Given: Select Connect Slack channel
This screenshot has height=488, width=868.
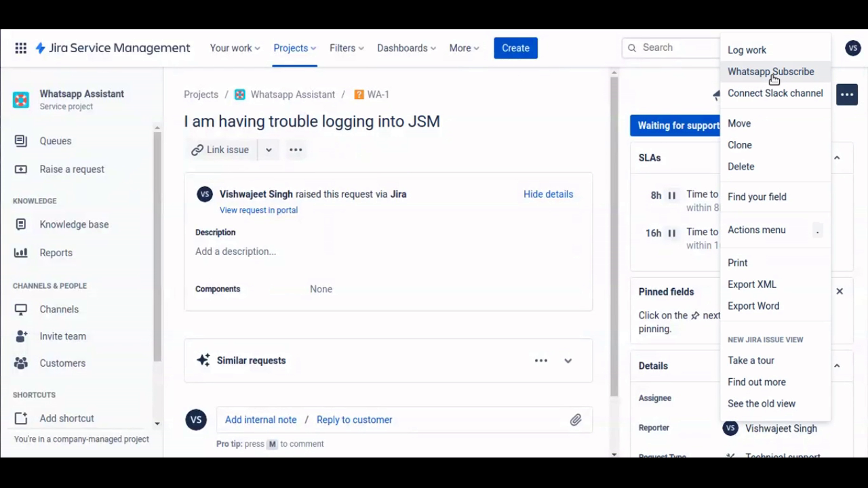Looking at the screenshot, I should [775, 94].
